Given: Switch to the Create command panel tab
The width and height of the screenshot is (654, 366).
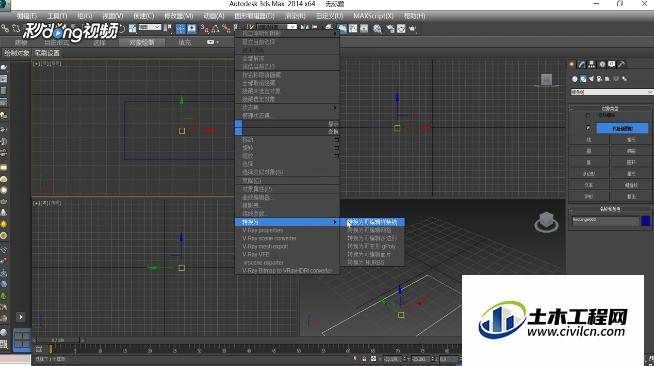Looking at the screenshot, I should (572, 64).
